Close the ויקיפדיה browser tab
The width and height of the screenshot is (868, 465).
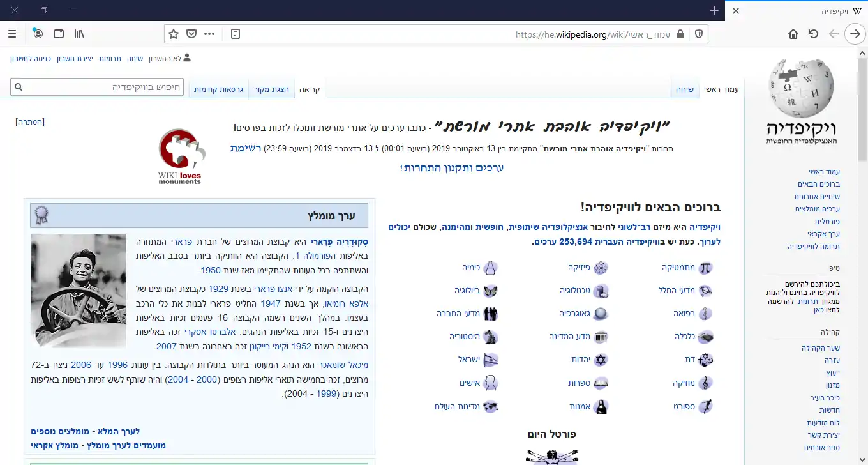click(736, 11)
